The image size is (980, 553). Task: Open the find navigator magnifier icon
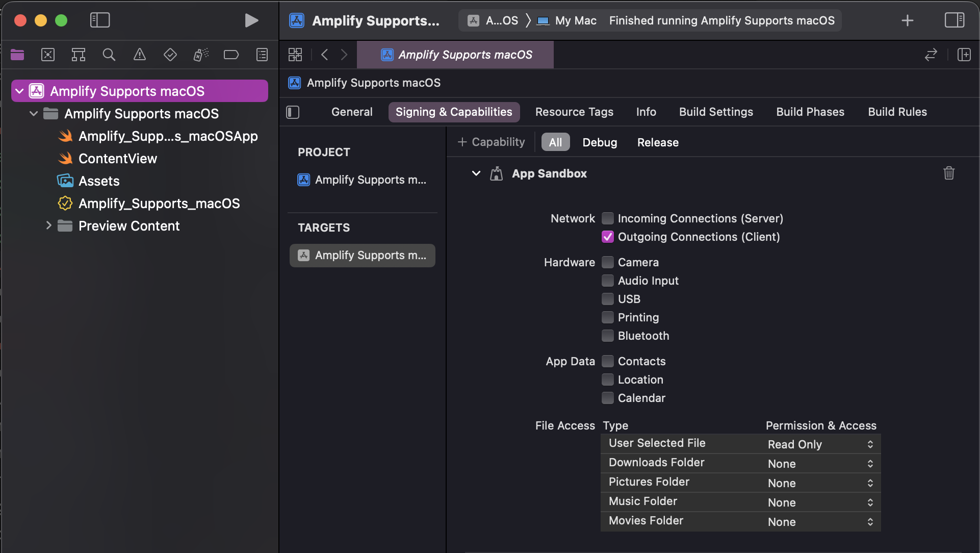[x=109, y=55]
